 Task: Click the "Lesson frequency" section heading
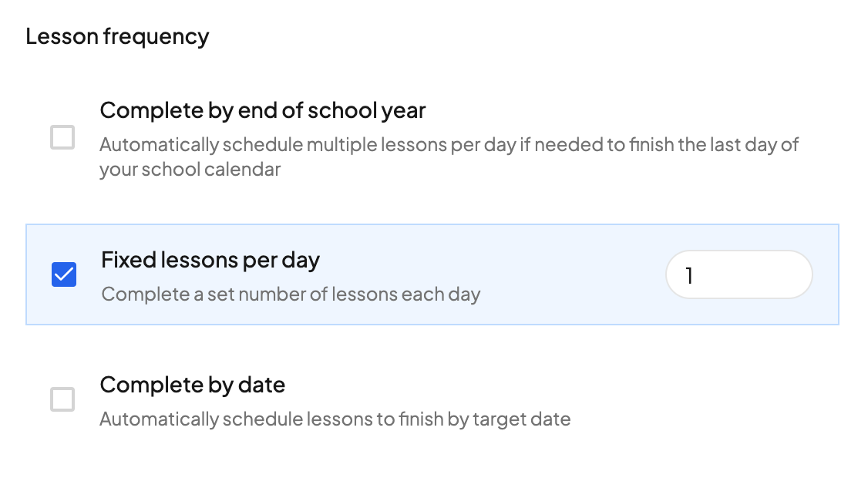pyautogui.click(x=117, y=36)
